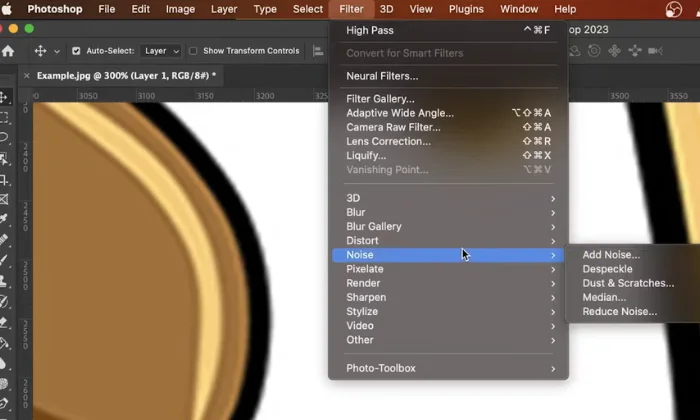Open Lens Correction filter
700x420 pixels.
(x=449, y=141)
